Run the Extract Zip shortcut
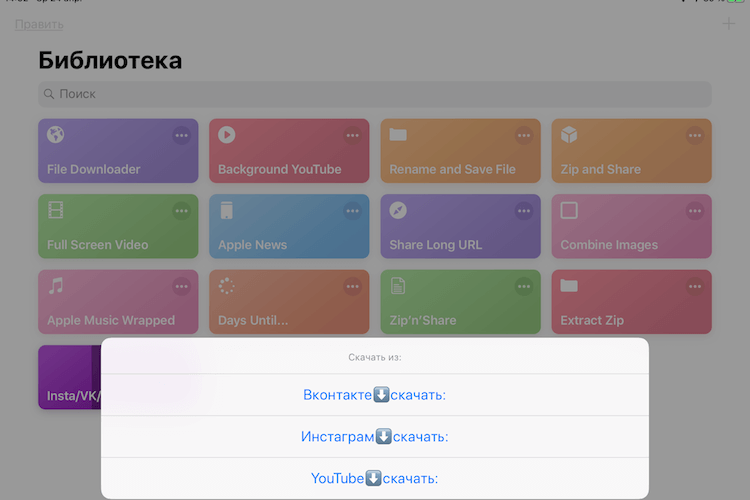This screenshot has width=750, height=500. coord(631,302)
